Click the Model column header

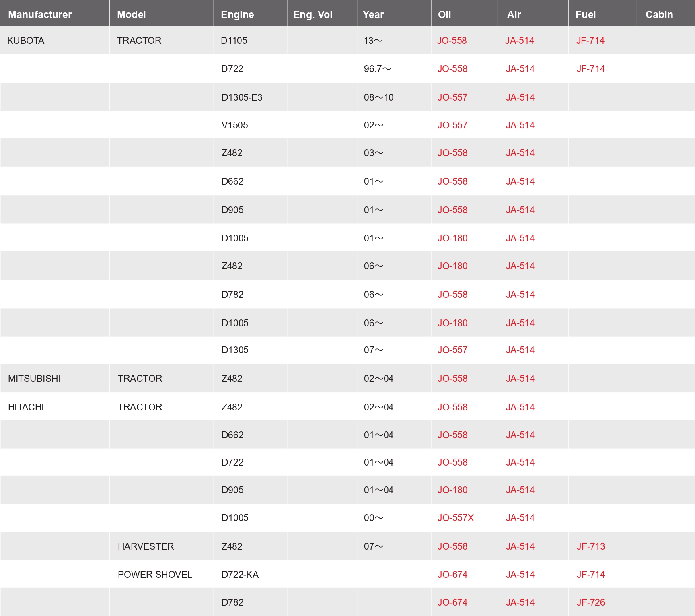131,15
